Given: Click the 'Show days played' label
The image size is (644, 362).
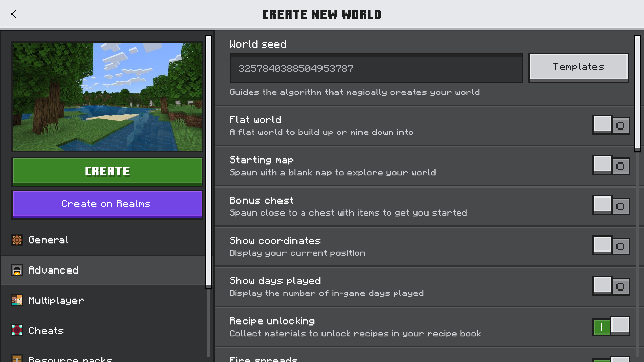Looking at the screenshot, I should pos(275,281).
